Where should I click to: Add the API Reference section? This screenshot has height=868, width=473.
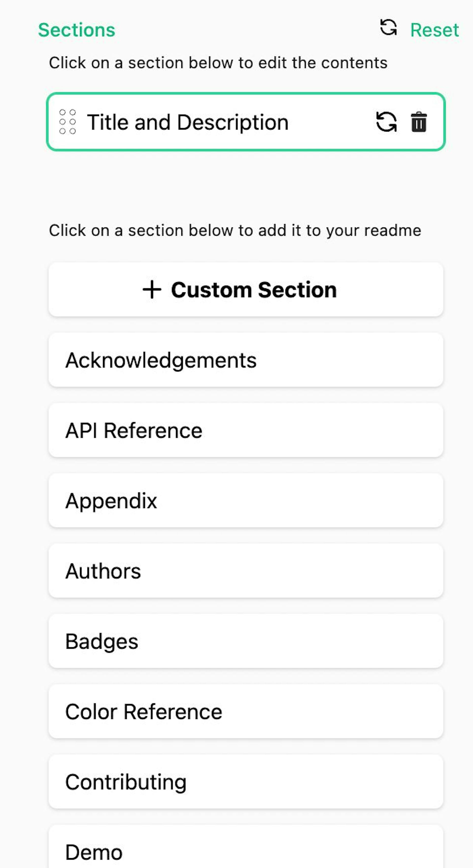(245, 430)
